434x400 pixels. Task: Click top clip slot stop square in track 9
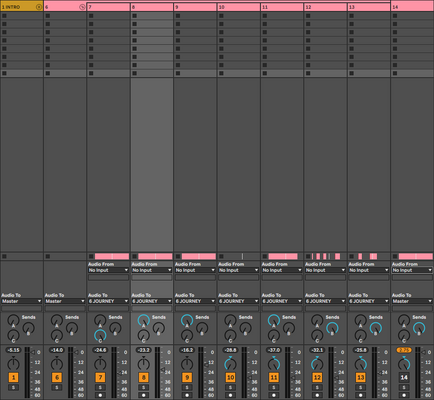tap(178, 16)
